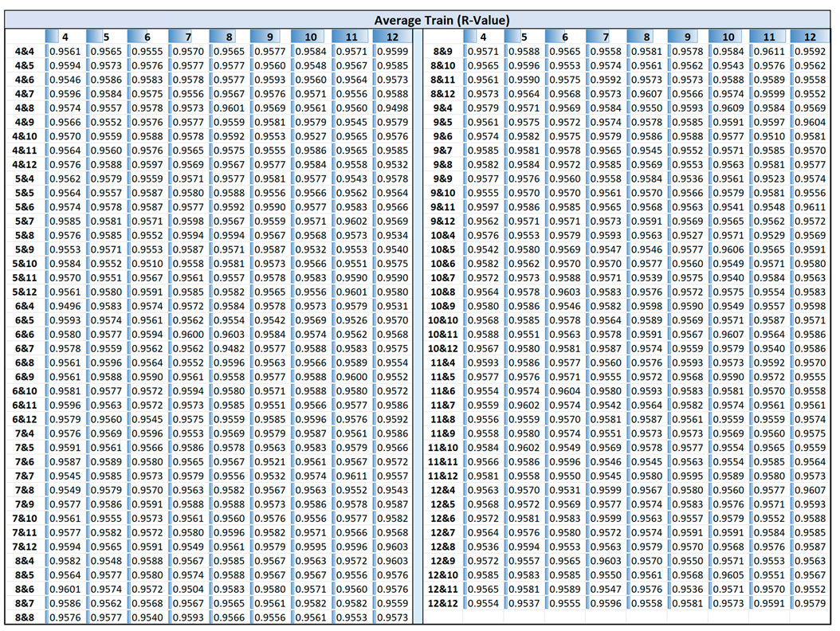Click value 0.9611 in the 9&11 row
Screen dimensions: 840x631
tap(810, 207)
